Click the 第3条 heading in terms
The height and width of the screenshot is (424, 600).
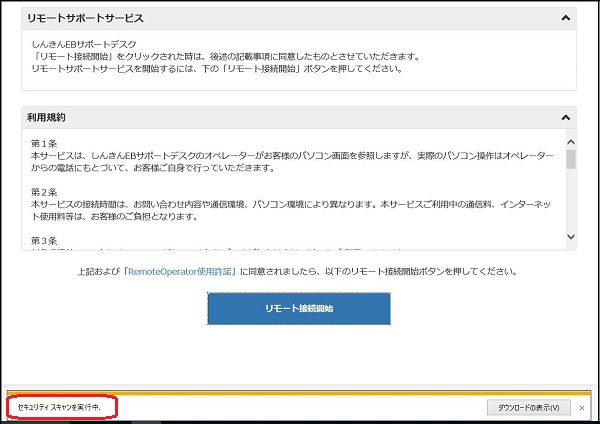pos(44,240)
